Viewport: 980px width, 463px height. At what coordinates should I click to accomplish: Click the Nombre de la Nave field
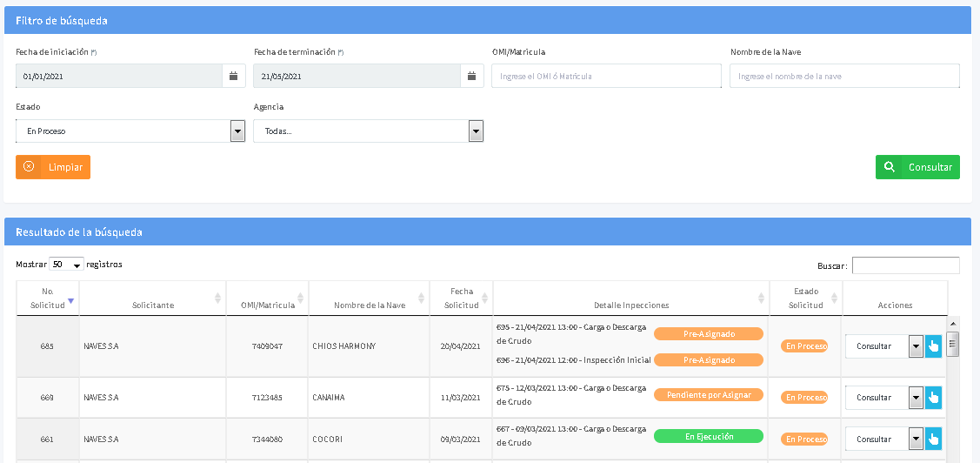tap(844, 77)
